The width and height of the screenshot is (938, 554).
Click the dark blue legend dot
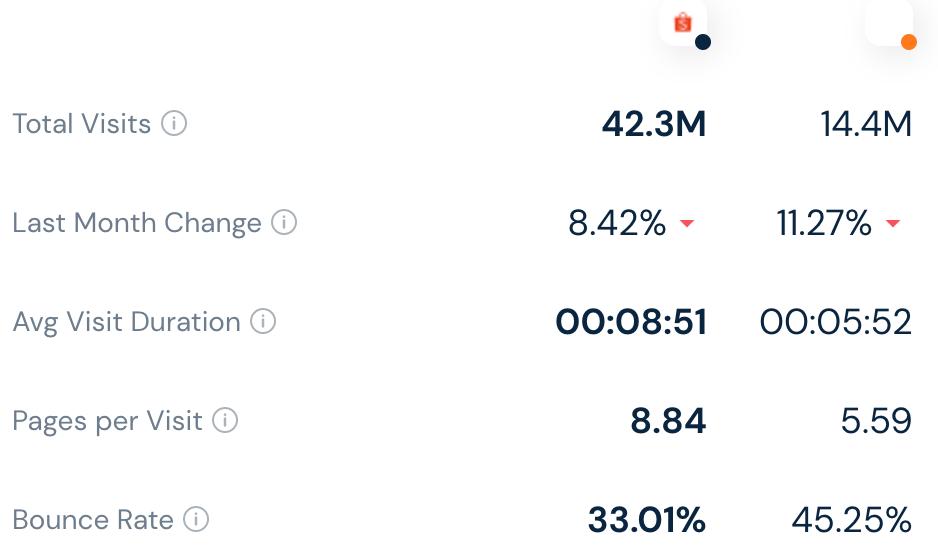703,42
